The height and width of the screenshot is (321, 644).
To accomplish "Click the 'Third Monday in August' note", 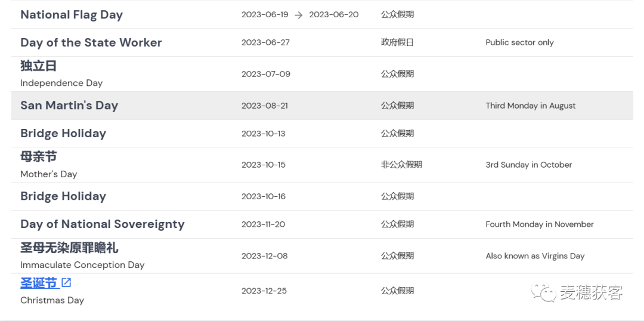I will (x=531, y=106).
